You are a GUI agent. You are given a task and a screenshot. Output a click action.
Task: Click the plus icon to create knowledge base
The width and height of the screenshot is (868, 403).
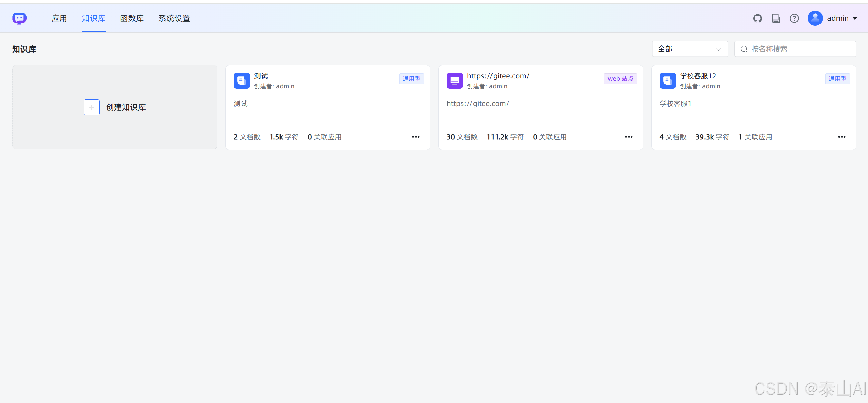[92, 107]
